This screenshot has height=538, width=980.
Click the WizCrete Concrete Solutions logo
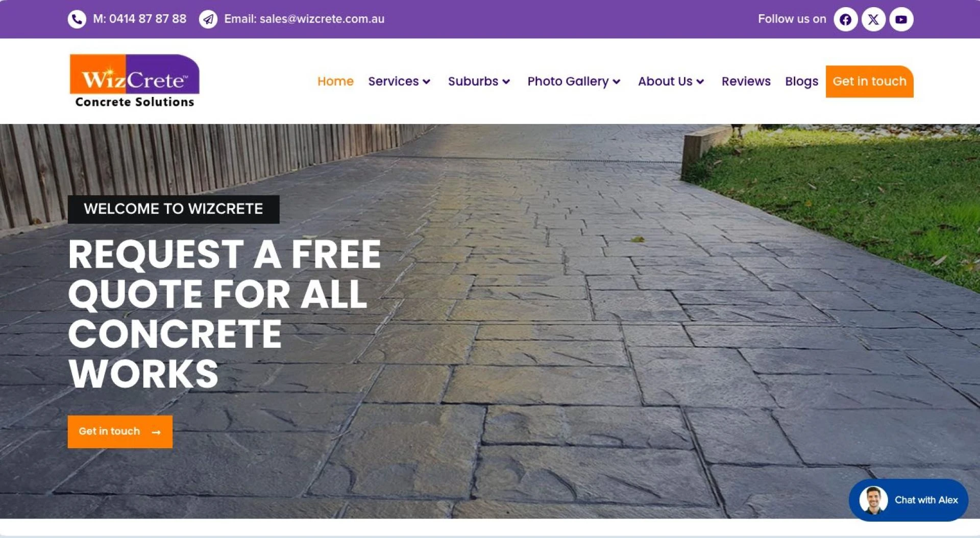(134, 81)
